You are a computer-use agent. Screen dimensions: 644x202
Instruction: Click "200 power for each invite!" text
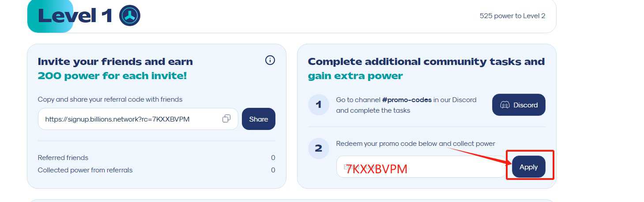113,76
